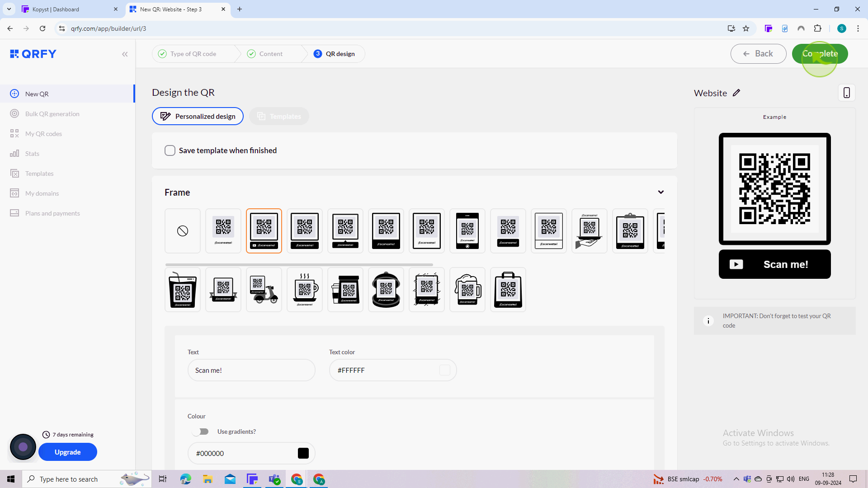Click the install app icon in address bar

pyautogui.click(x=731, y=28)
